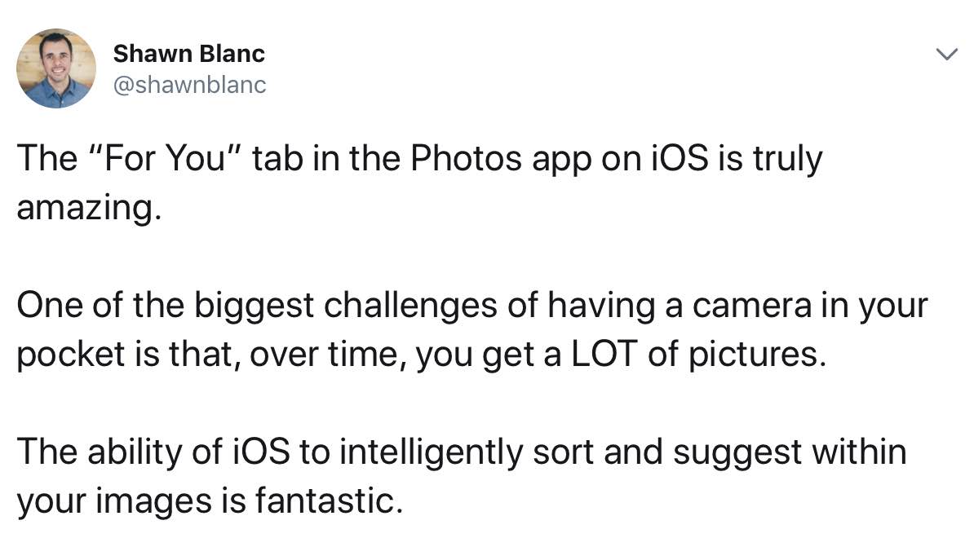Open the @shawnblanc handle link
The image size is (974, 560).
tap(189, 85)
